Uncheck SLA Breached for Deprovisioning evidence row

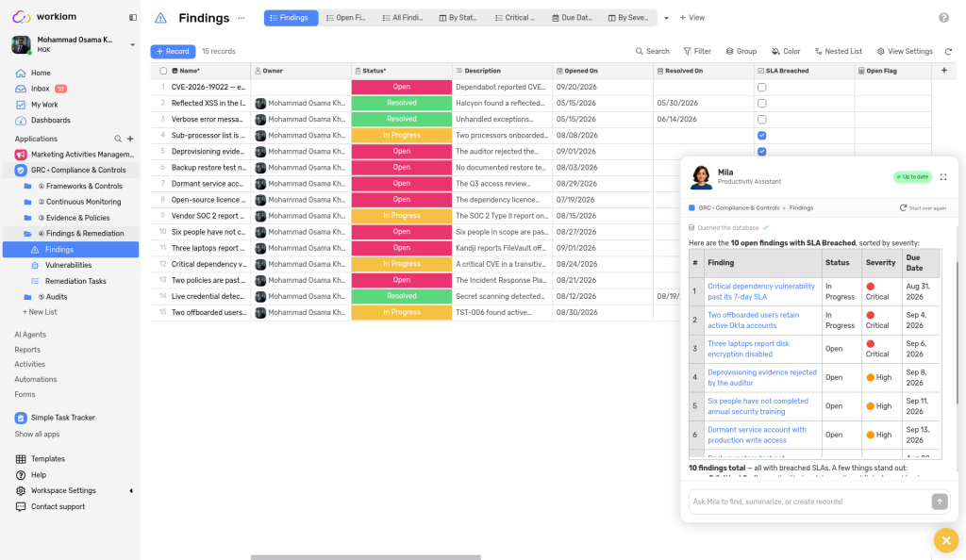coord(762,152)
